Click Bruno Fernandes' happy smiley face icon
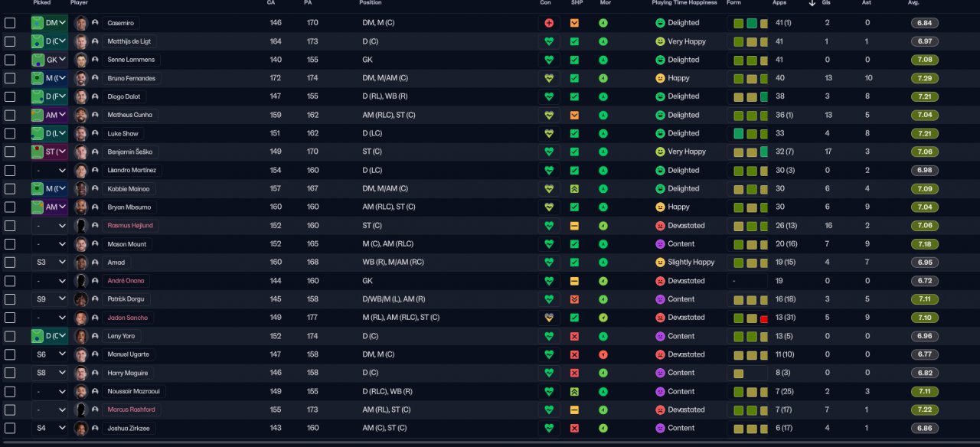Viewport: 980px width, 447px height. [x=660, y=78]
